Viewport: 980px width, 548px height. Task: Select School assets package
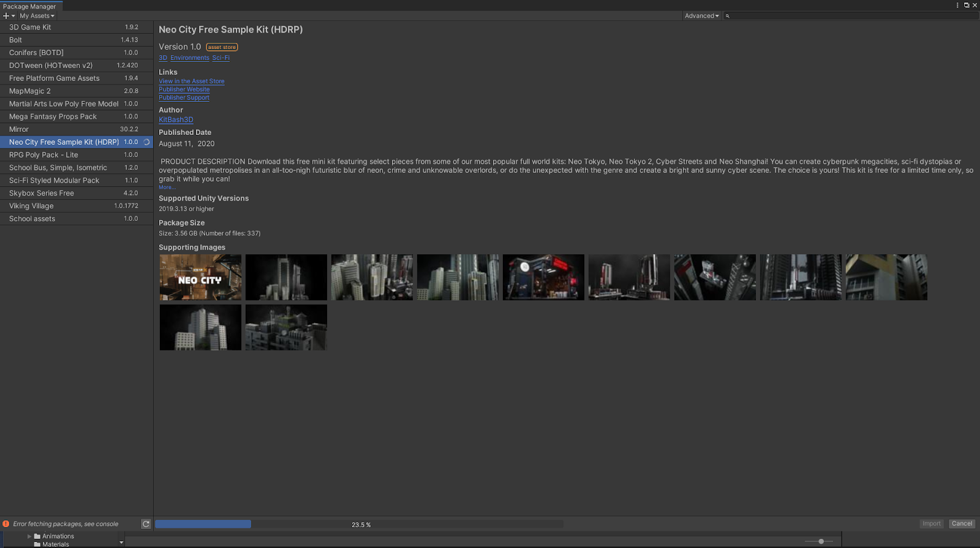coord(77,219)
